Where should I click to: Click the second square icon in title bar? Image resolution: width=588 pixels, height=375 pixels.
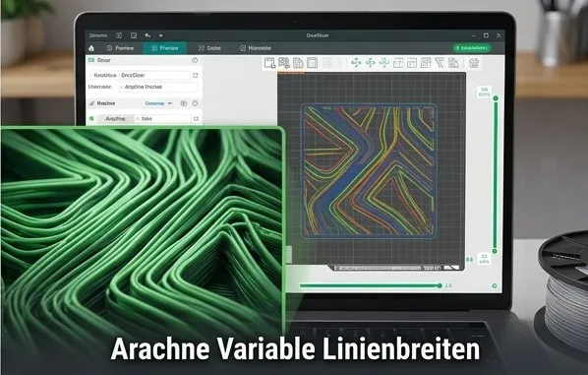pyautogui.click(x=134, y=35)
